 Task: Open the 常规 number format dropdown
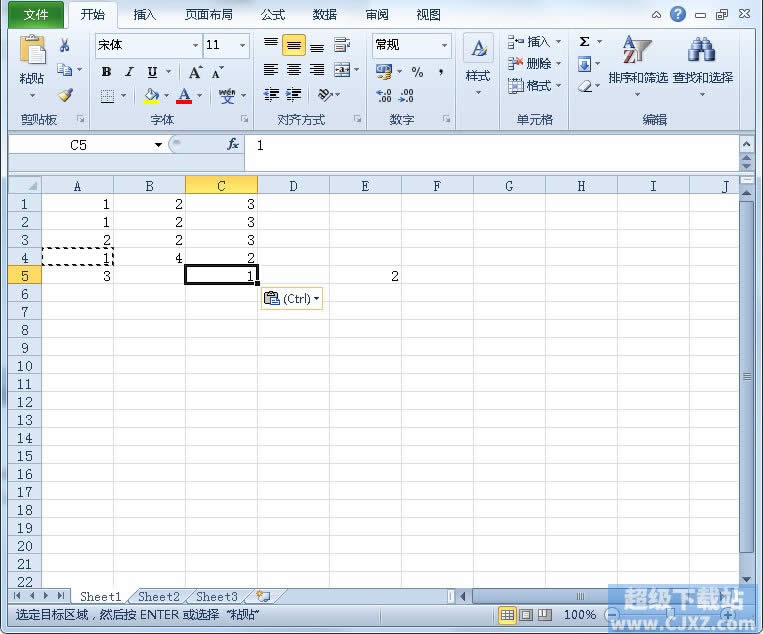coord(444,45)
